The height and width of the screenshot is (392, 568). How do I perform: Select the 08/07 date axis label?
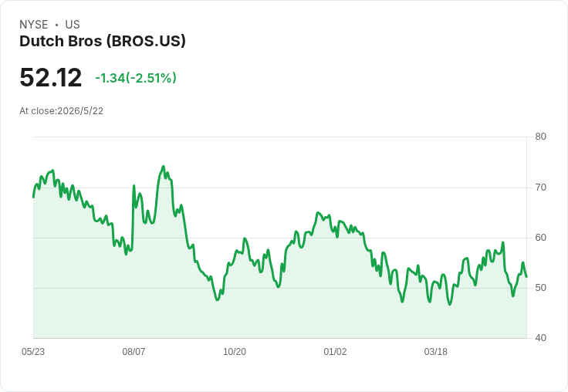coord(134,351)
